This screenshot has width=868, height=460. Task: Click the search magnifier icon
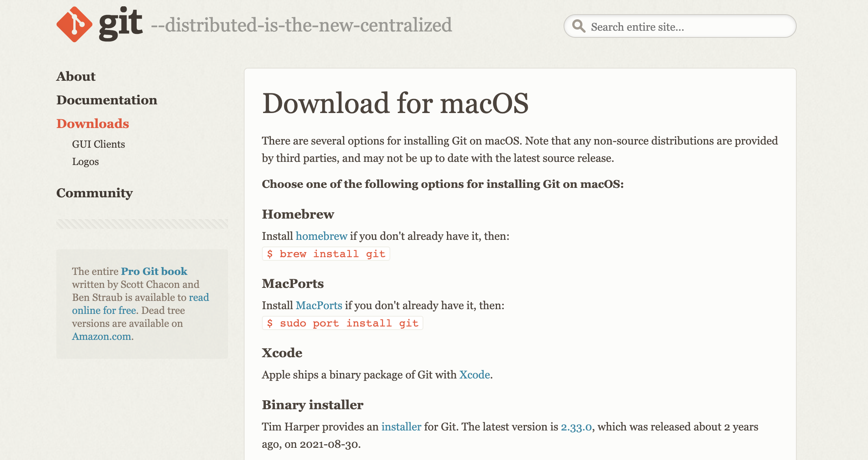(579, 26)
